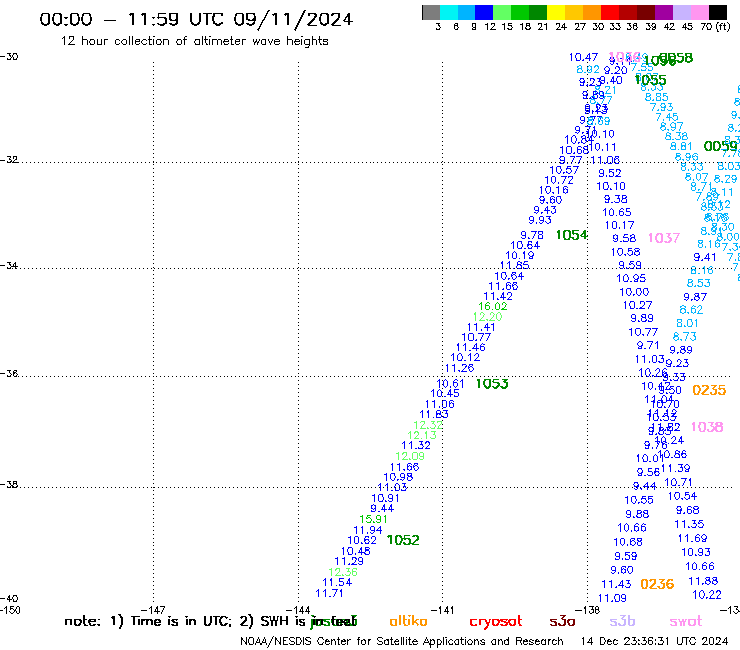Click the pink pass label 1038
The width and height of the screenshot is (740, 650).
click(706, 427)
